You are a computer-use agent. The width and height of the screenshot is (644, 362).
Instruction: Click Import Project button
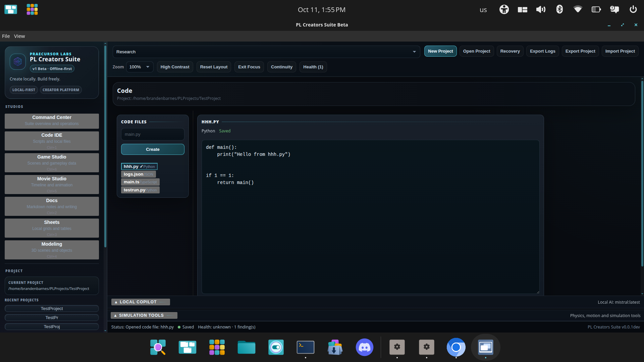click(x=620, y=51)
